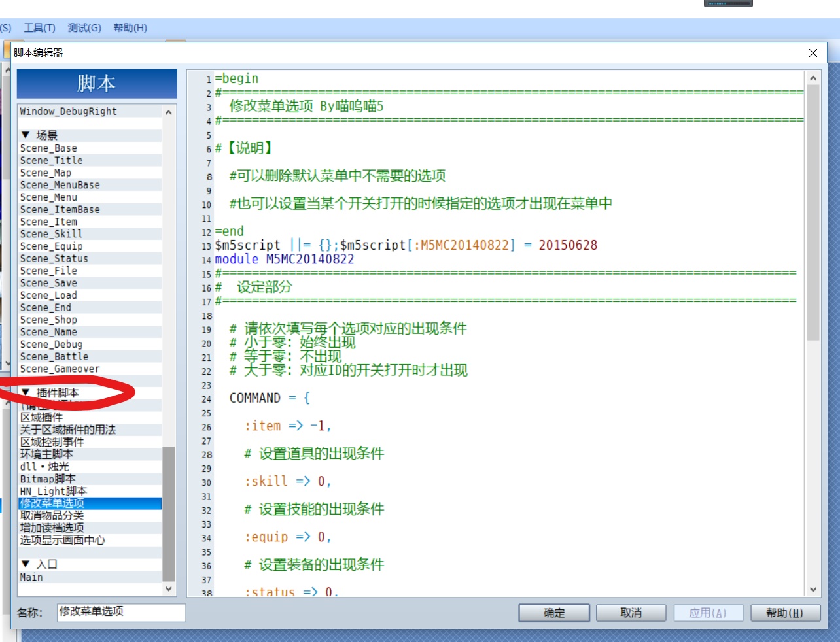The height and width of the screenshot is (642, 840).
Task: Click the 名称 script name field
Action: [x=121, y=612]
